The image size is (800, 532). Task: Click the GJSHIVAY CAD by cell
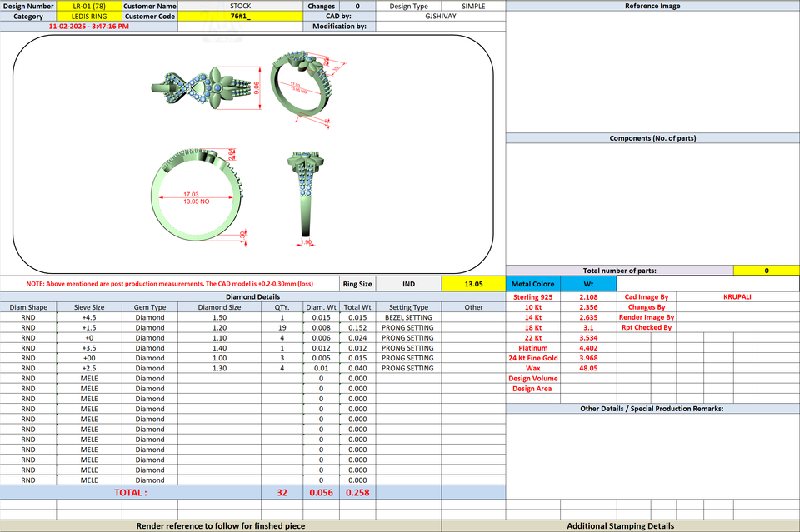(441, 17)
